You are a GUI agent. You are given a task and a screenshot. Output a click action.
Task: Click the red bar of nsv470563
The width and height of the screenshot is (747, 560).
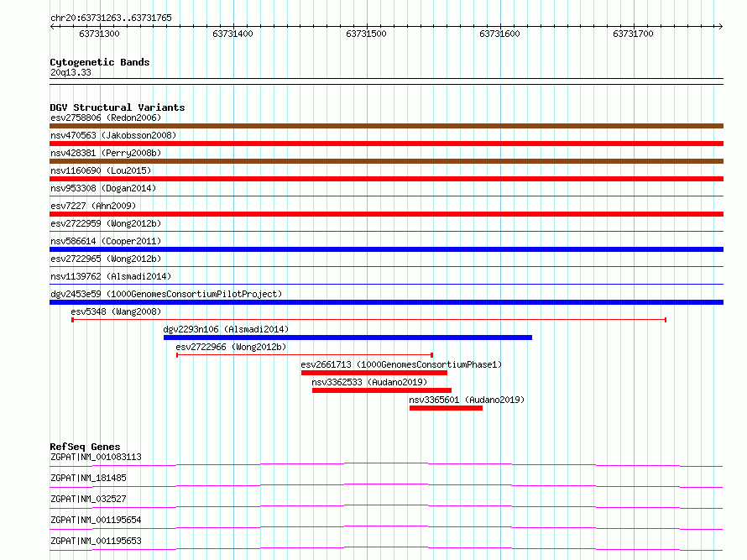click(x=386, y=144)
